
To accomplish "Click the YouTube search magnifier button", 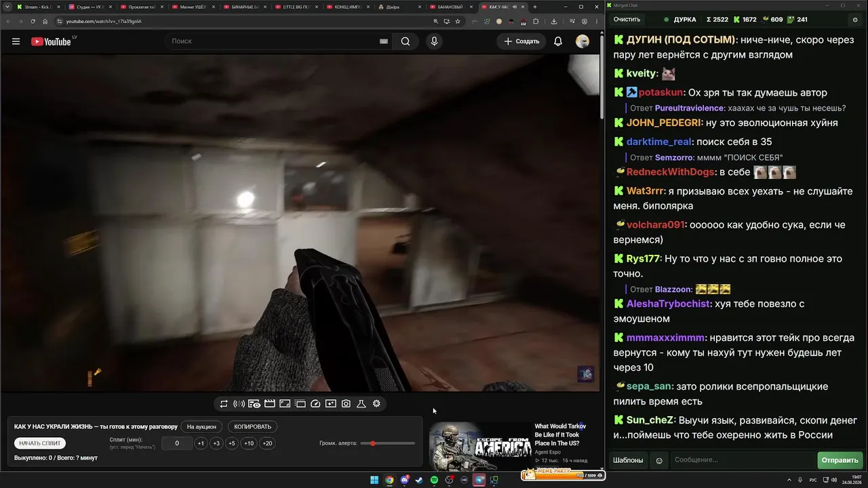I will click(x=406, y=41).
